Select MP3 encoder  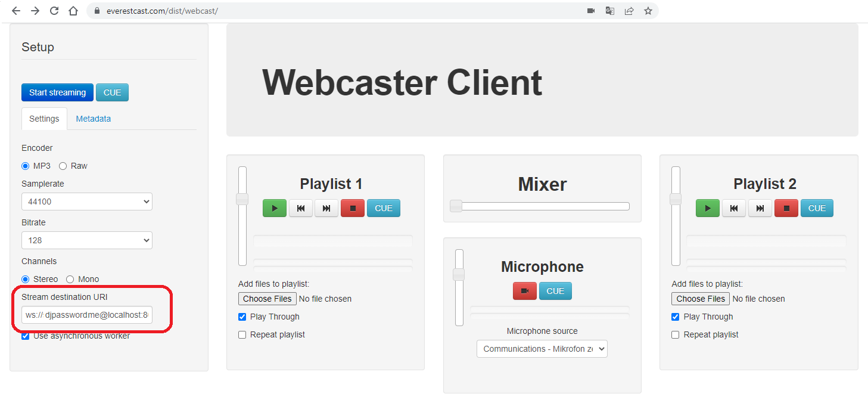coord(26,166)
